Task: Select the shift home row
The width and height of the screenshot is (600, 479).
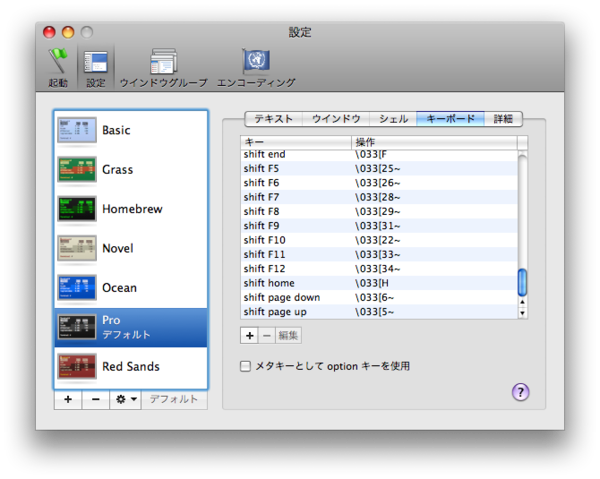Action: (x=379, y=283)
